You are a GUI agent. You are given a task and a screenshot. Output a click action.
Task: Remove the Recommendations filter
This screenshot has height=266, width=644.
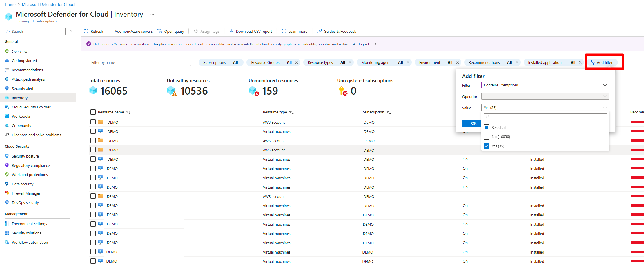(517, 62)
